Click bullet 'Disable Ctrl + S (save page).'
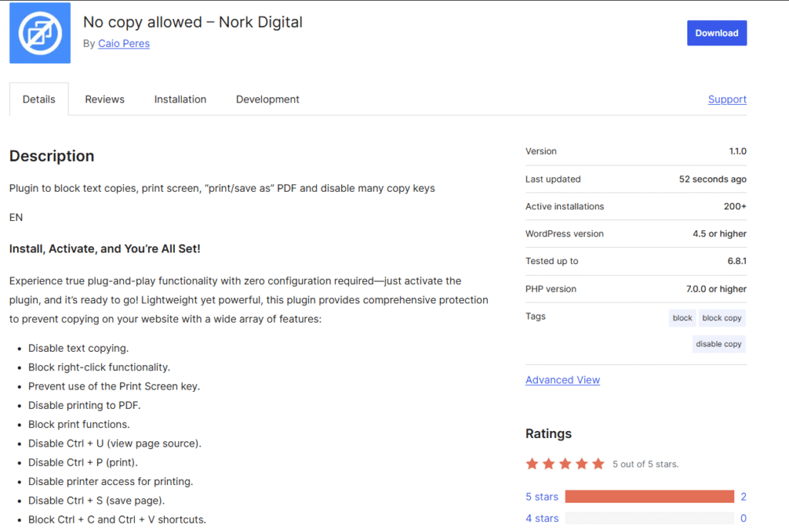 coord(96,501)
